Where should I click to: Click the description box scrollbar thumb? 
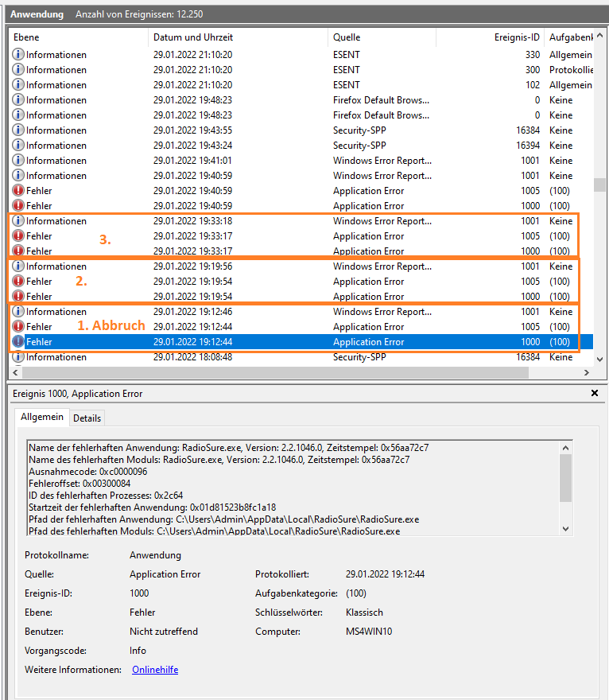click(566, 478)
